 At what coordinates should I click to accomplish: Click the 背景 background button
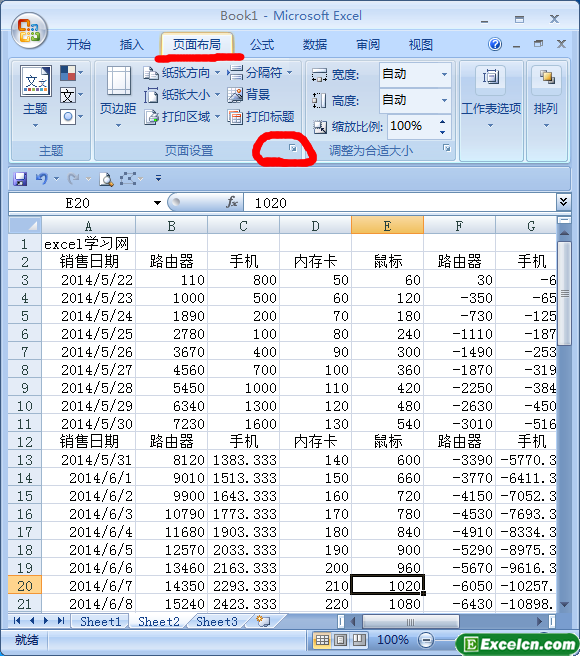coord(249,95)
